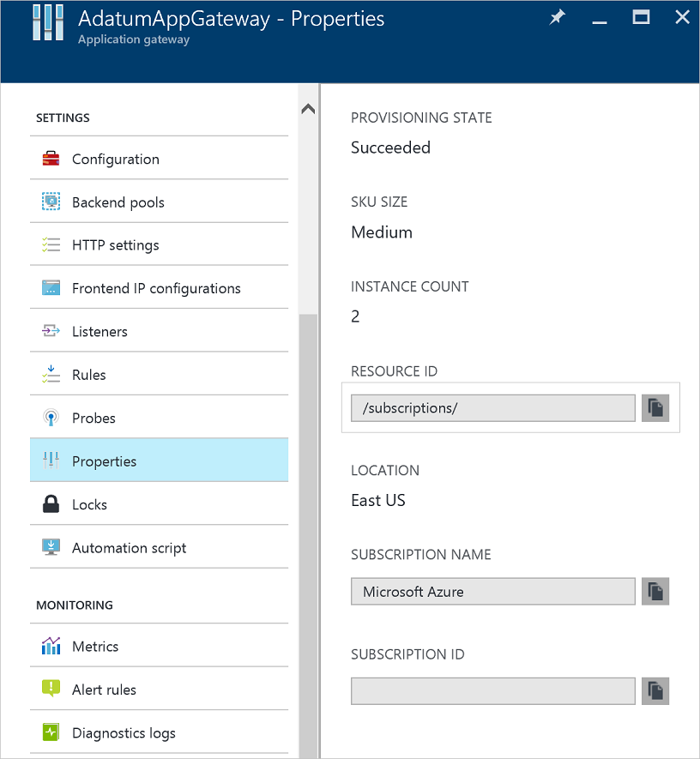
Task: Click the Rules checkmark icon
Action: point(51,374)
